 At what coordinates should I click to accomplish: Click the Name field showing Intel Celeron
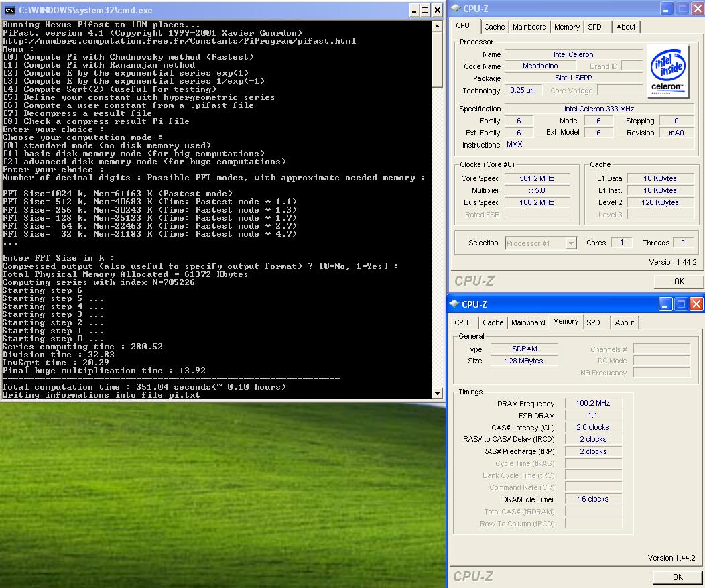point(573,54)
